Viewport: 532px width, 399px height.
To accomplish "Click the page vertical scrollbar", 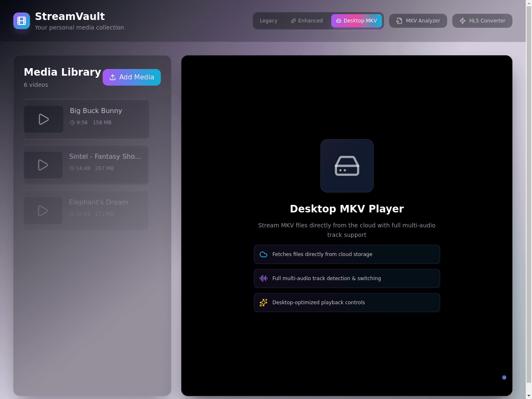I will pyautogui.click(x=529, y=195).
